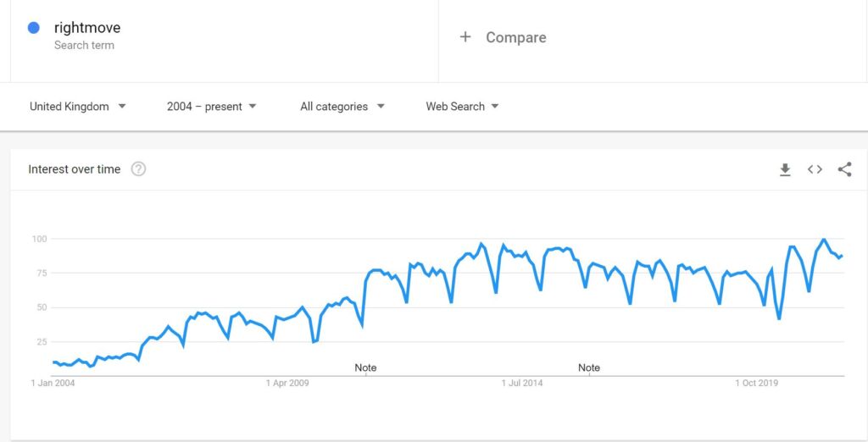Click the deep 2020 dip on the chart
The width and height of the screenshot is (868, 442).
tap(778, 318)
